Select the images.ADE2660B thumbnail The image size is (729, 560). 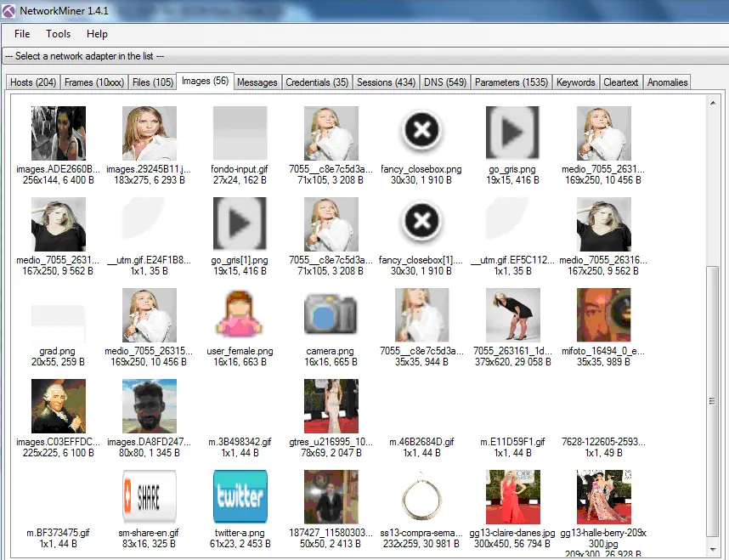pos(59,133)
